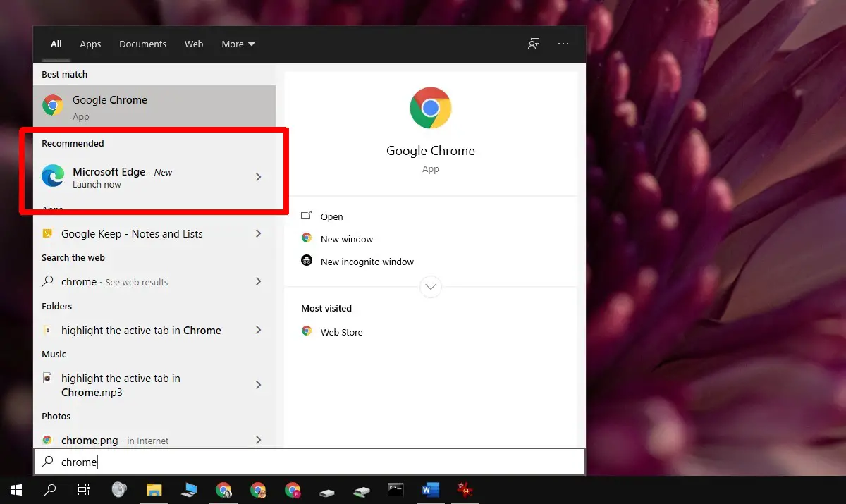Click magnifier icon beside 'chrome - See web results'
This screenshot has width=846, height=504.
[47, 281]
